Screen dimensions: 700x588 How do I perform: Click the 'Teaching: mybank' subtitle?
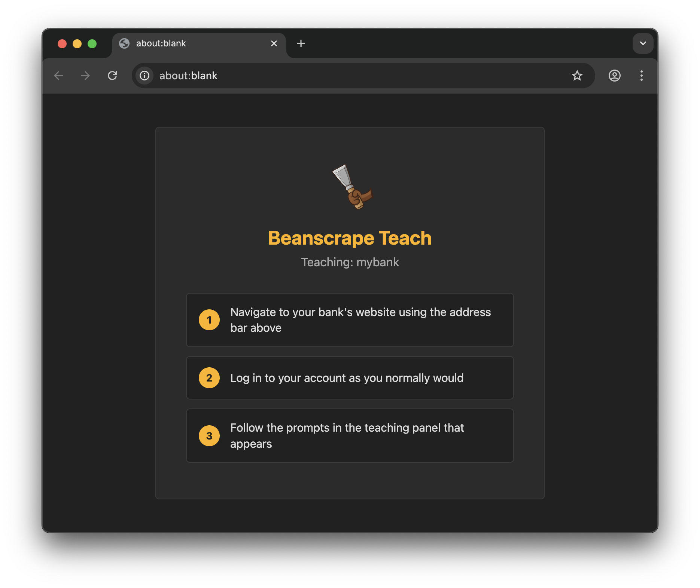pyautogui.click(x=350, y=263)
